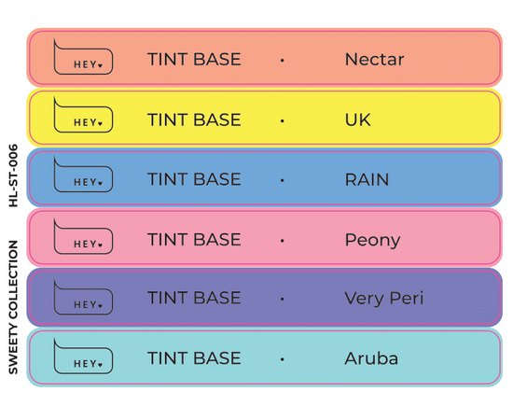
Task: Select the RAIN color name
Action: click(367, 180)
